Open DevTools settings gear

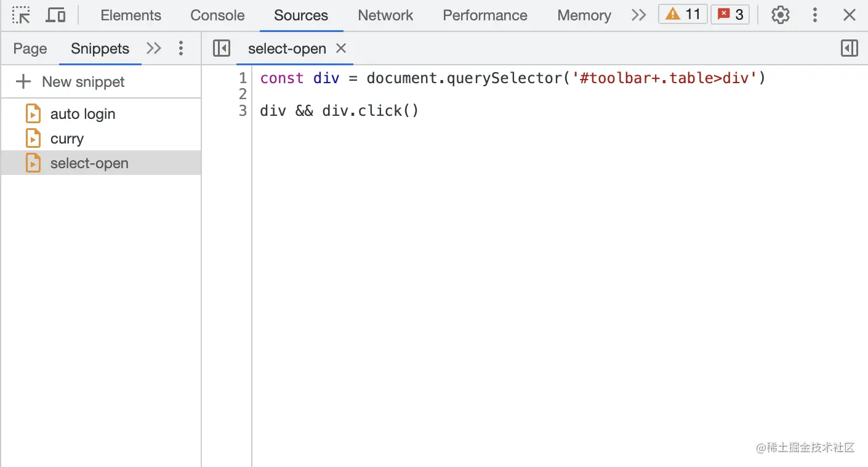781,15
